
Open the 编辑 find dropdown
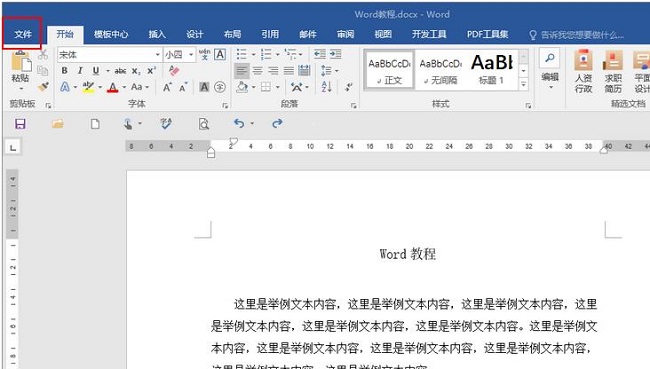click(550, 69)
